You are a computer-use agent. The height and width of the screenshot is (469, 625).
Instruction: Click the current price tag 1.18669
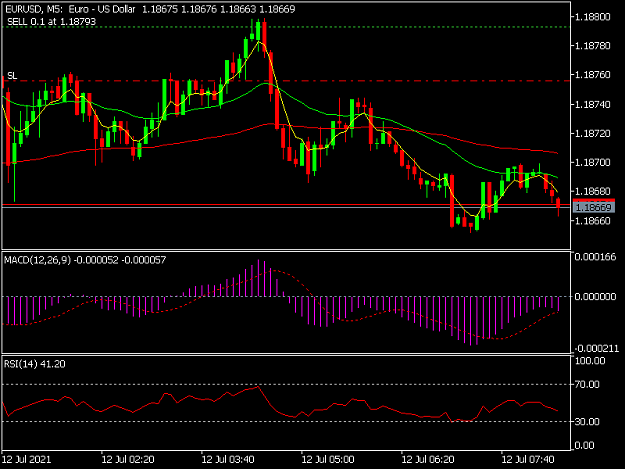(594, 207)
